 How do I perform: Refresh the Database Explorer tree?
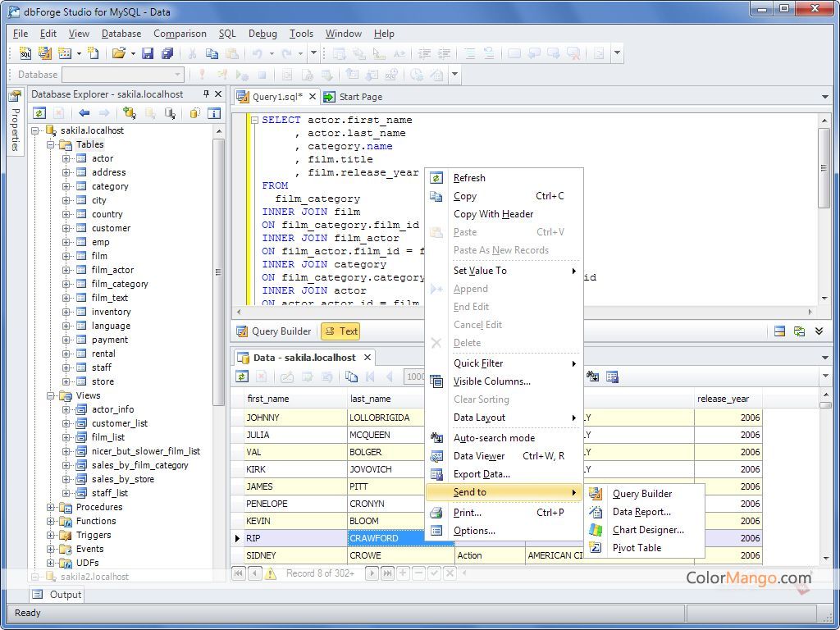pos(39,113)
